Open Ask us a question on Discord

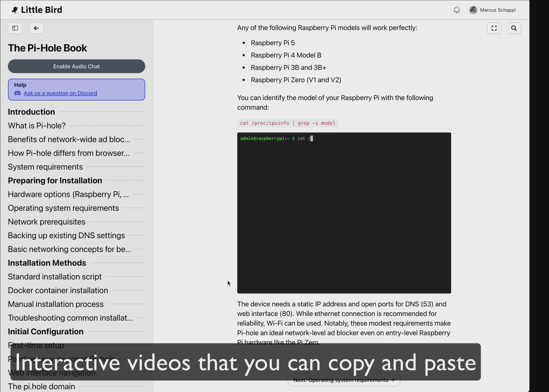click(60, 93)
